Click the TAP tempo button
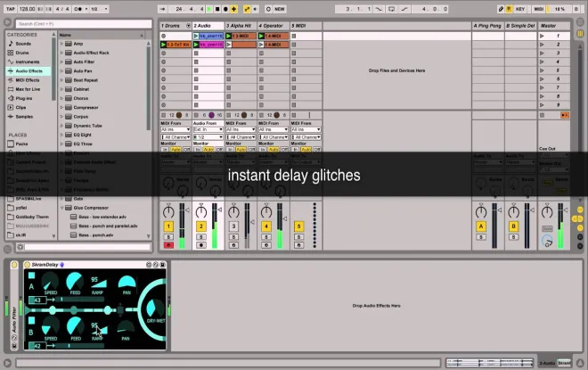This screenshot has width=588, height=370. pos(11,9)
